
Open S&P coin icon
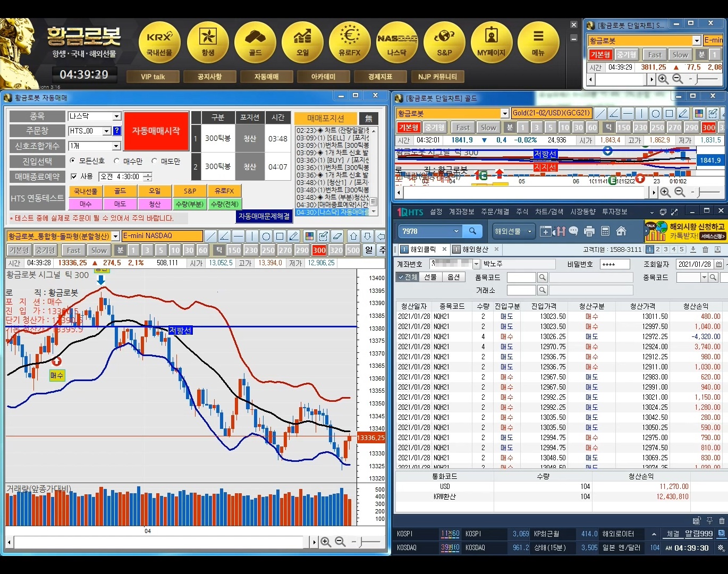click(x=444, y=43)
